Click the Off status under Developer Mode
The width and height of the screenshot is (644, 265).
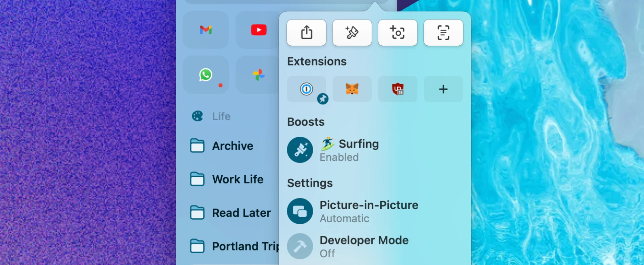click(327, 253)
